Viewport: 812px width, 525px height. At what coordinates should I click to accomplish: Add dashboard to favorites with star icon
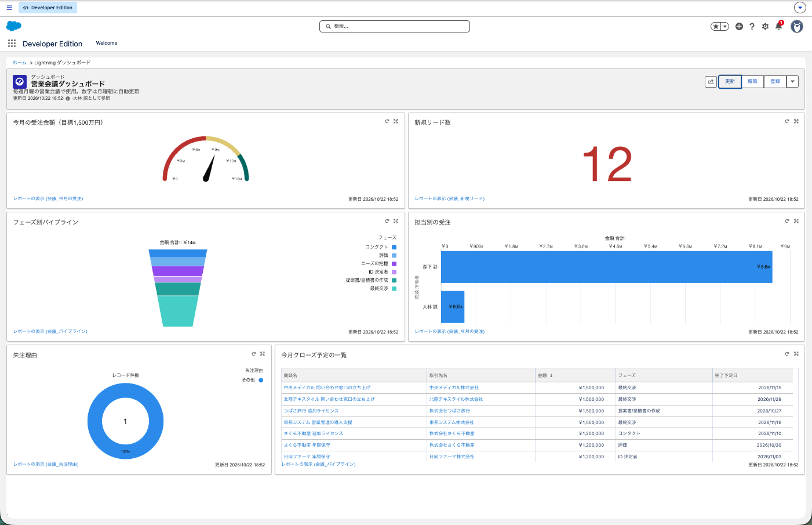tap(716, 26)
